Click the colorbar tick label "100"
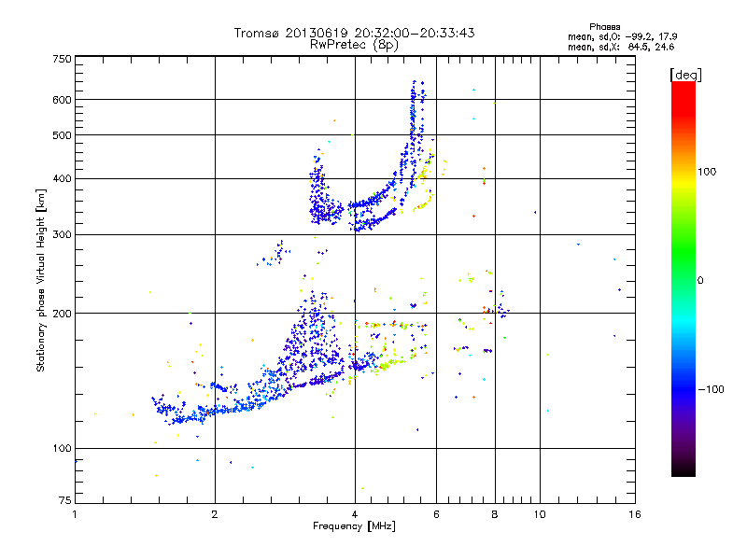This screenshot has width=747, height=560. (x=707, y=172)
